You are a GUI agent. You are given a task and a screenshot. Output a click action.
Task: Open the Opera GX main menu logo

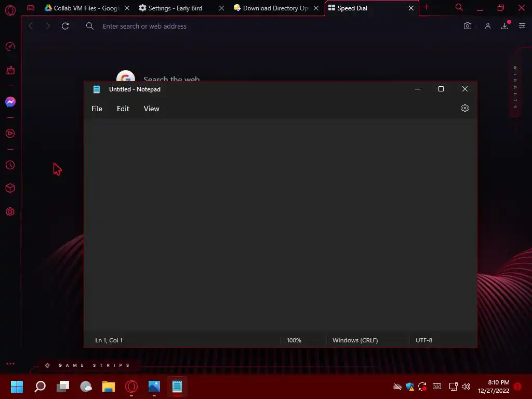pos(10,10)
